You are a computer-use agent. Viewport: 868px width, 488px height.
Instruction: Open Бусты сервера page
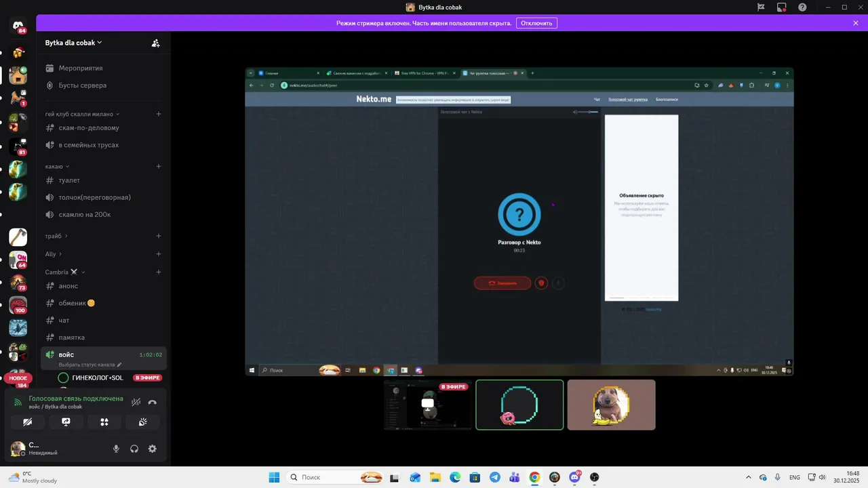[x=104, y=85]
